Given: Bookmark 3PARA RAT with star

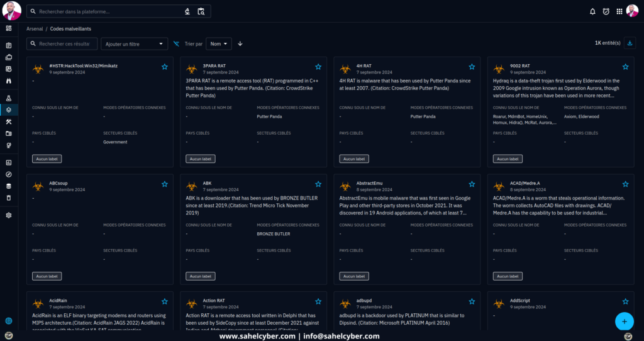Looking at the screenshot, I should pyautogui.click(x=318, y=67).
